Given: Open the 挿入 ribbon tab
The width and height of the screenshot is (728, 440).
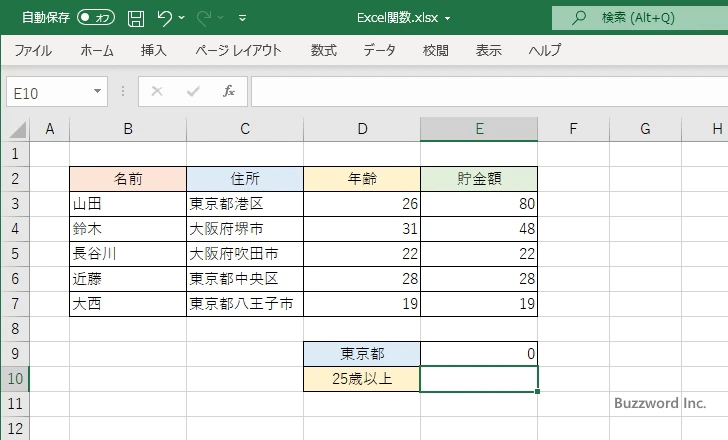Looking at the screenshot, I should pyautogui.click(x=154, y=50).
